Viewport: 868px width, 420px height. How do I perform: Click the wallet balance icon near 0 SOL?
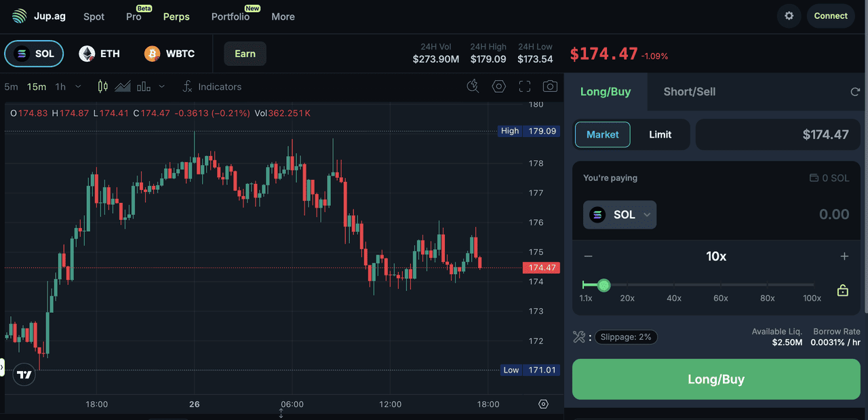(x=814, y=178)
